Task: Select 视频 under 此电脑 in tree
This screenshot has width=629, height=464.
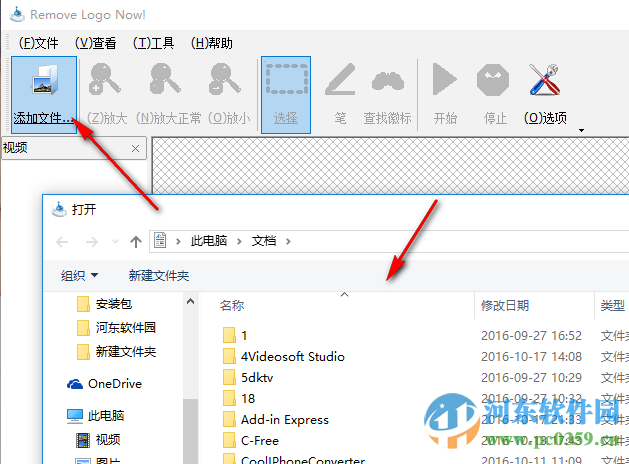Action: pyautogui.click(x=108, y=440)
